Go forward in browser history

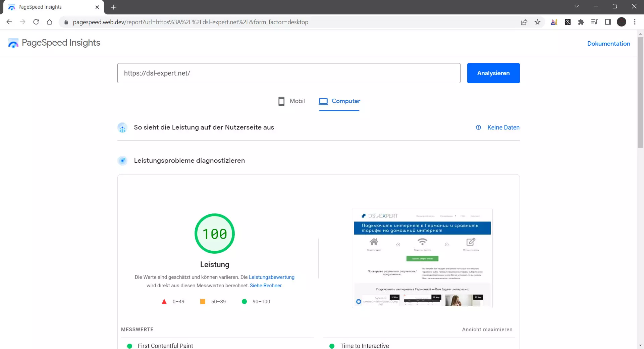tap(22, 22)
